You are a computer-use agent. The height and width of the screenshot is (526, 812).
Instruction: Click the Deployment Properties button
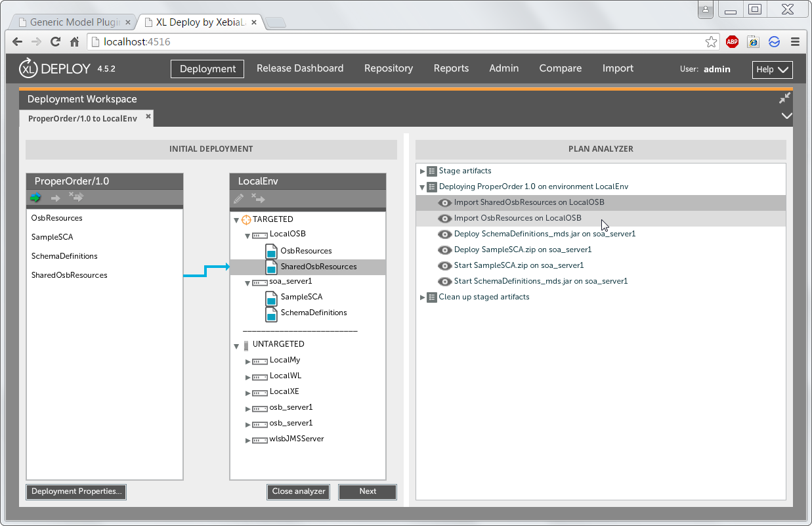(76, 491)
